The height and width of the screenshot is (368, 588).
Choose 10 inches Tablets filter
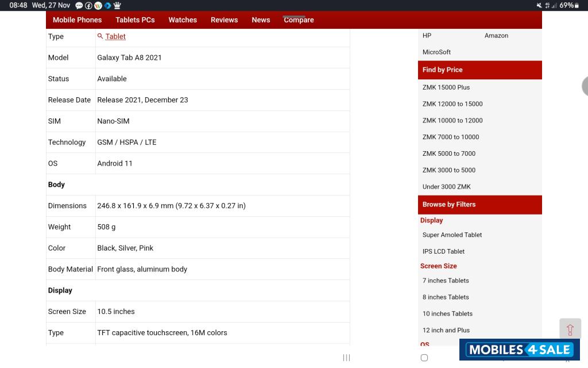tap(447, 313)
